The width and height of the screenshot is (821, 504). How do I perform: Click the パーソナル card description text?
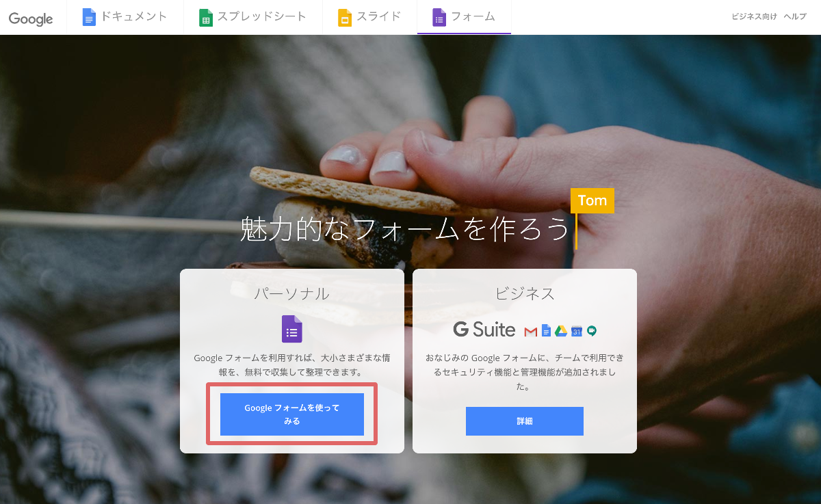tap(292, 364)
